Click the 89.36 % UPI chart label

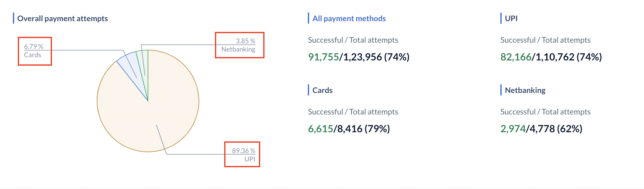244,155
